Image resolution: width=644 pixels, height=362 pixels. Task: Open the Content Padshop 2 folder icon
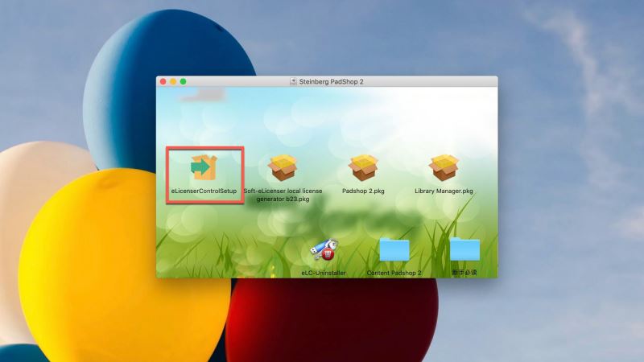coord(394,249)
